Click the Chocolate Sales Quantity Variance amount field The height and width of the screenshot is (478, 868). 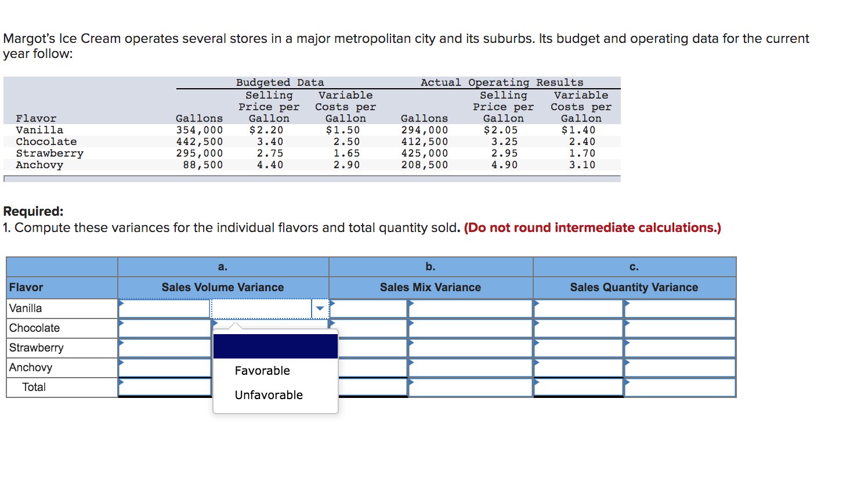click(x=578, y=328)
